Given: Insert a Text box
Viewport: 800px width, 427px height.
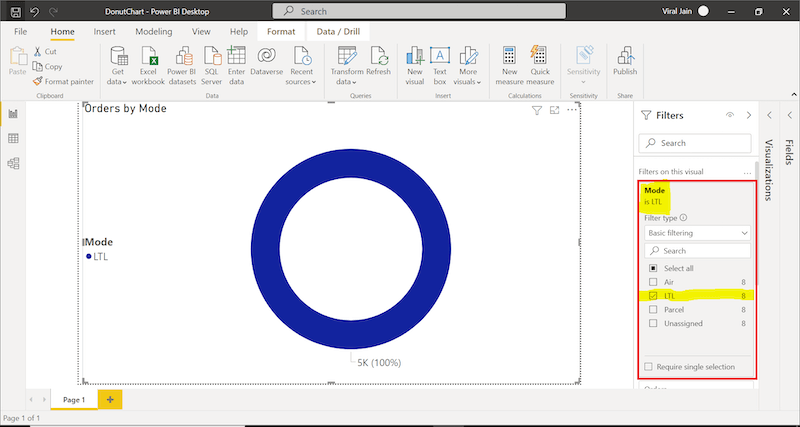Looking at the screenshot, I should pos(440,65).
